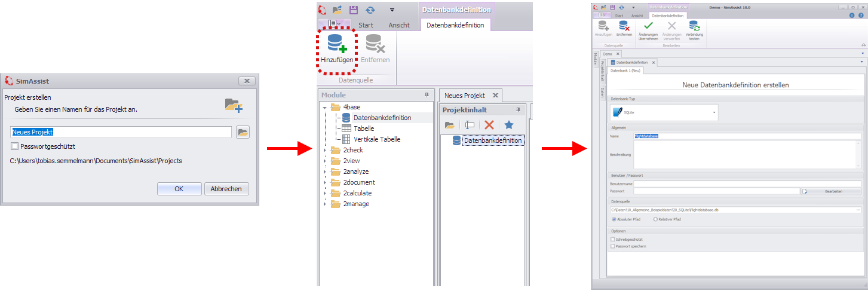Viewport: 868px width, 291px height.
Task: Click the Passwort input field
Action: tap(716, 191)
